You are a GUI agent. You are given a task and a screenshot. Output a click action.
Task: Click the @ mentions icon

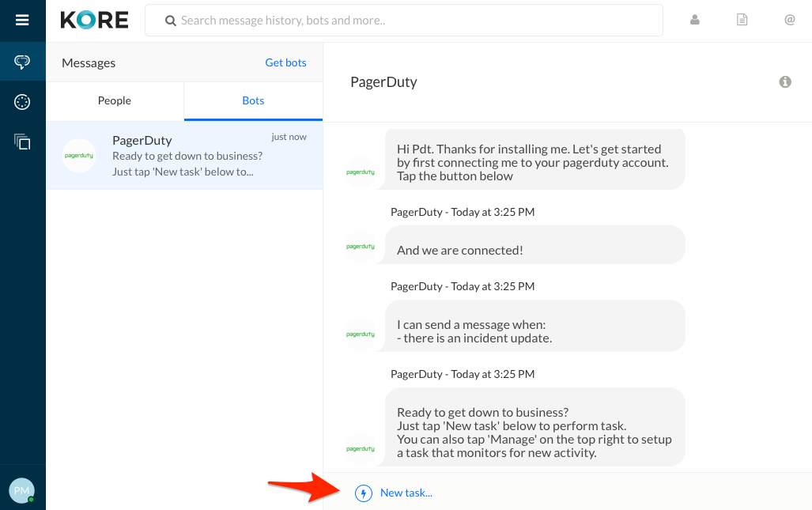pos(789,21)
